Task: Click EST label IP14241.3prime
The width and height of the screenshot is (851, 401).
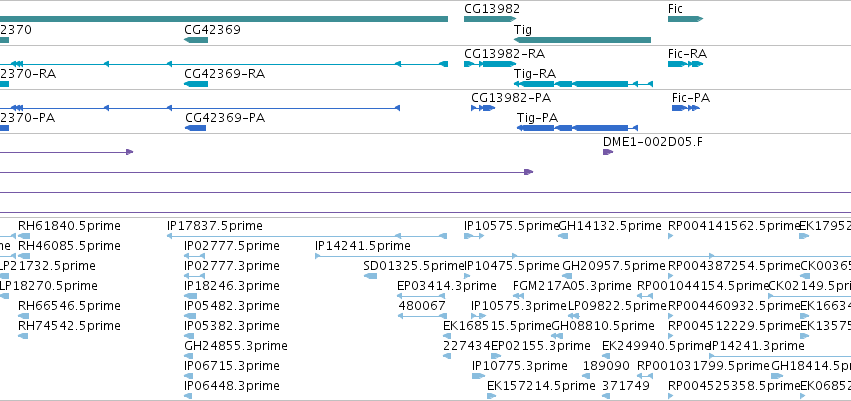Action: [757, 346]
